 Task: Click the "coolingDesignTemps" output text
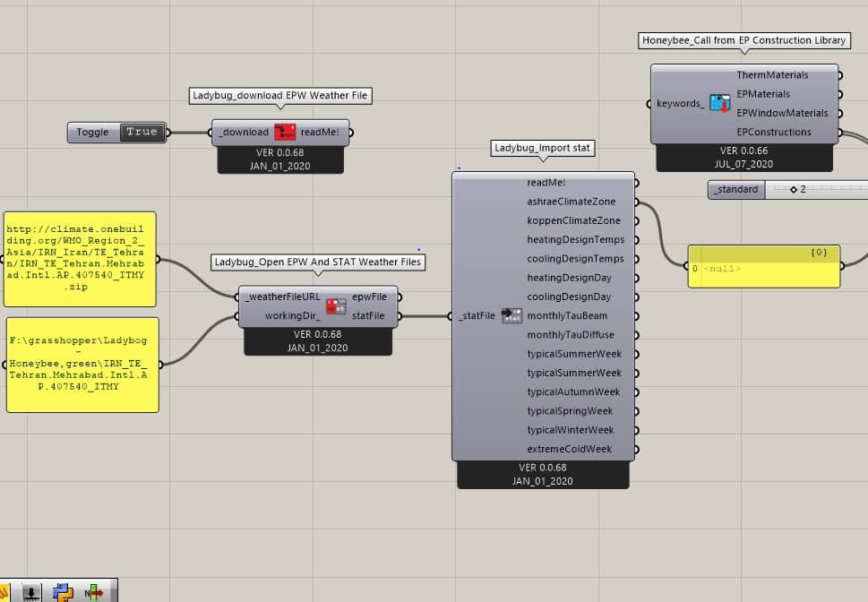pyautogui.click(x=575, y=259)
